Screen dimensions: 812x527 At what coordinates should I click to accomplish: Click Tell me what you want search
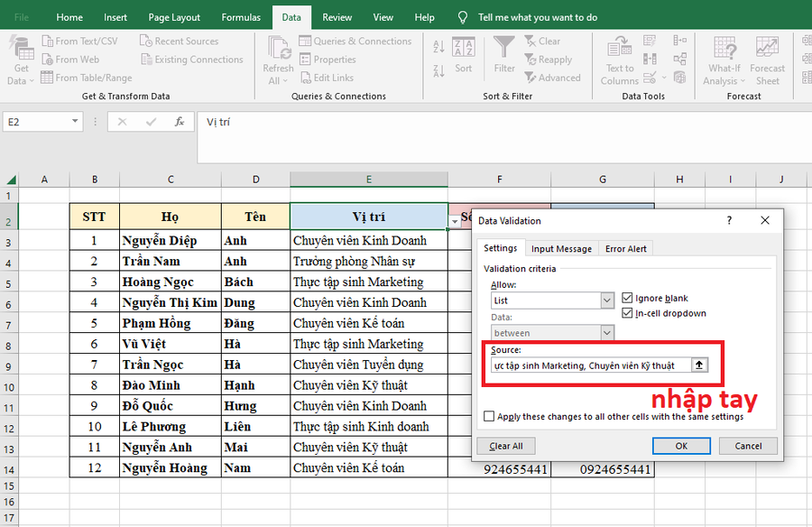[x=538, y=18]
